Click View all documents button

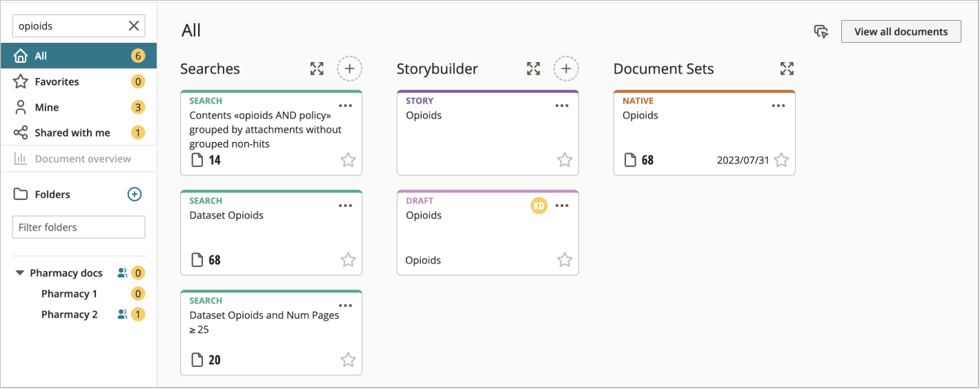pos(901,32)
